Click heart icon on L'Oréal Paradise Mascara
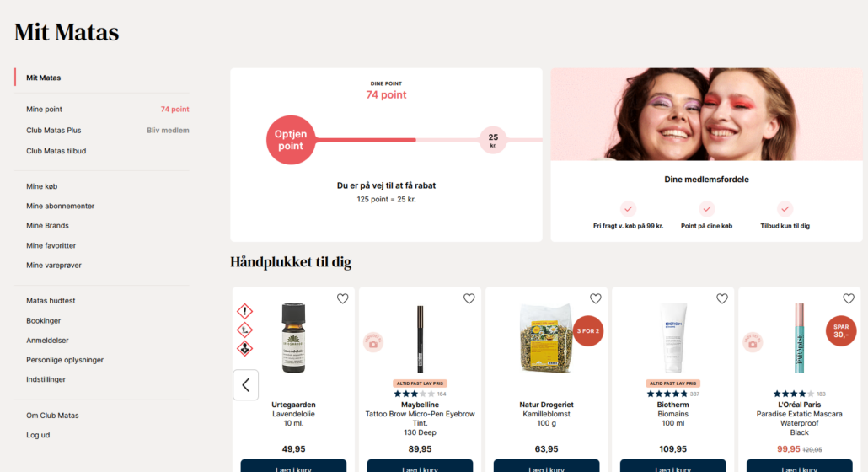Screen dimensions: 868x472 [x=848, y=299]
